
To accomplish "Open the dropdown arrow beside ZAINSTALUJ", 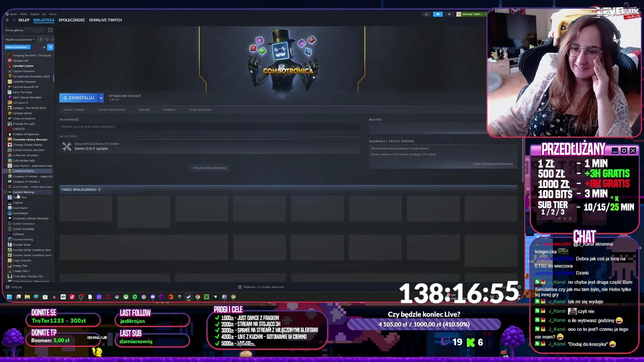I will pyautogui.click(x=101, y=98).
